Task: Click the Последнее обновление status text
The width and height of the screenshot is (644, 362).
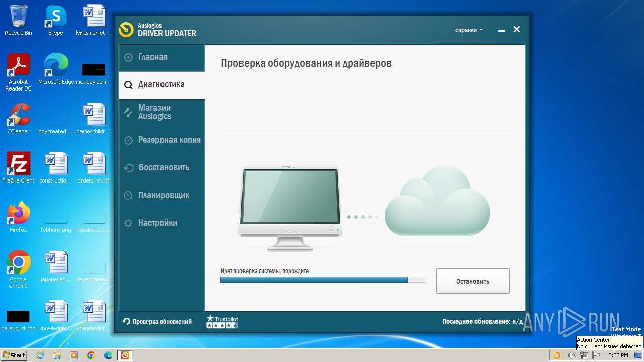Action: click(x=482, y=321)
